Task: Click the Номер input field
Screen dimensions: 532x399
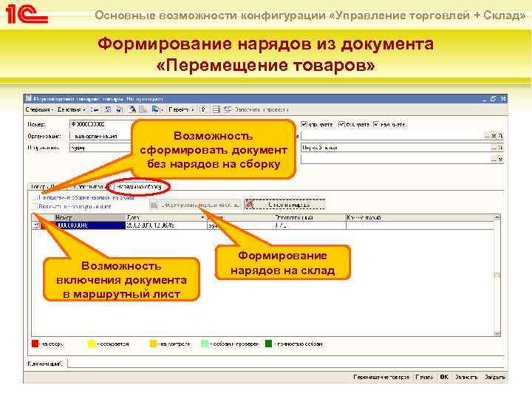Action: click(100, 125)
